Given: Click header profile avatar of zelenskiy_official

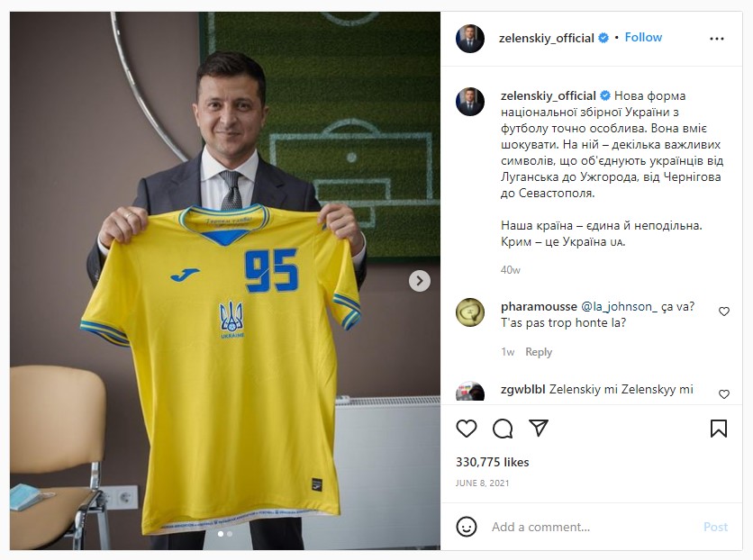Looking at the screenshot, I should 469,39.
